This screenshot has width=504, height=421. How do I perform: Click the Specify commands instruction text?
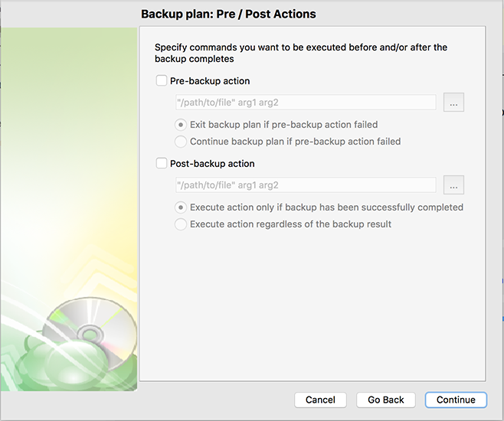301,53
